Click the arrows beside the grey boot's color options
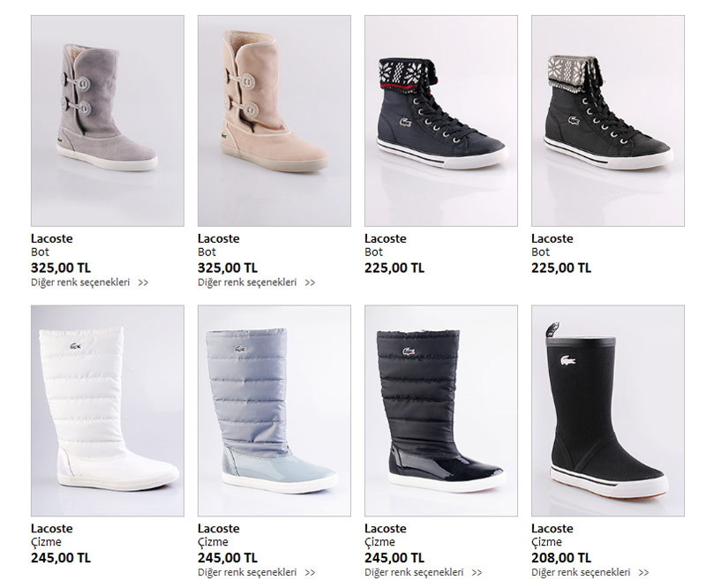This screenshot has width=706, height=588. (143, 283)
